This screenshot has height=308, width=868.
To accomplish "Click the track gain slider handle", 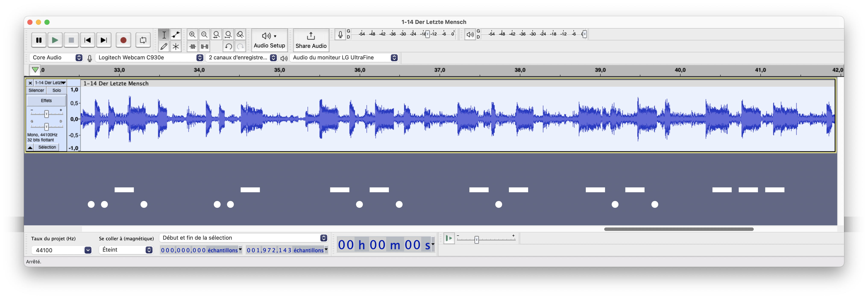I will (x=47, y=114).
